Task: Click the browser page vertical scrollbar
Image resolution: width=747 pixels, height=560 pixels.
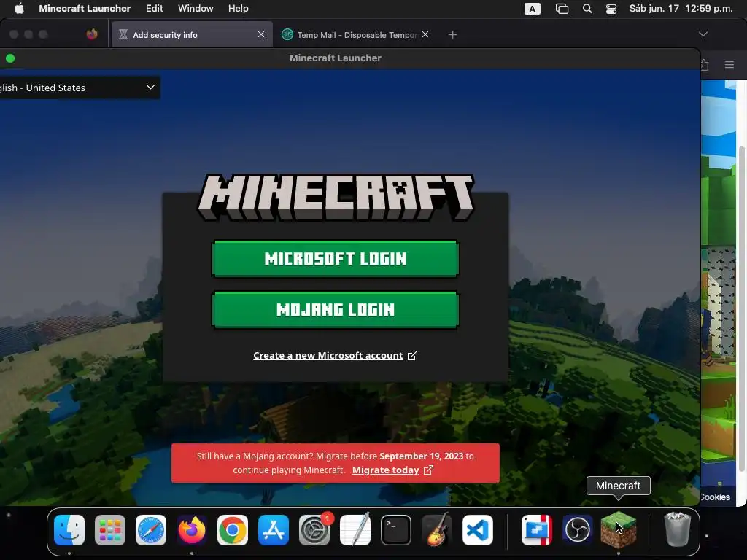Action: (x=741, y=309)
